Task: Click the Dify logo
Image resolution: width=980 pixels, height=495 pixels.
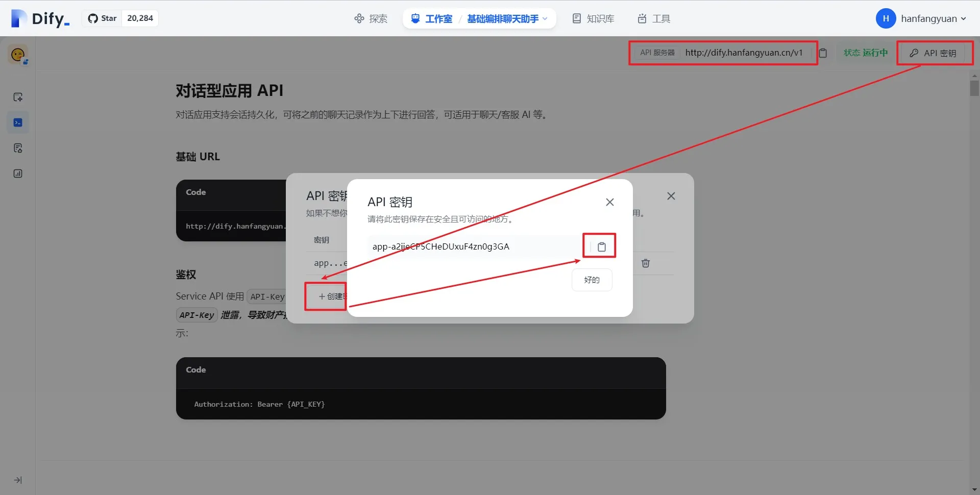Action: 40,19
